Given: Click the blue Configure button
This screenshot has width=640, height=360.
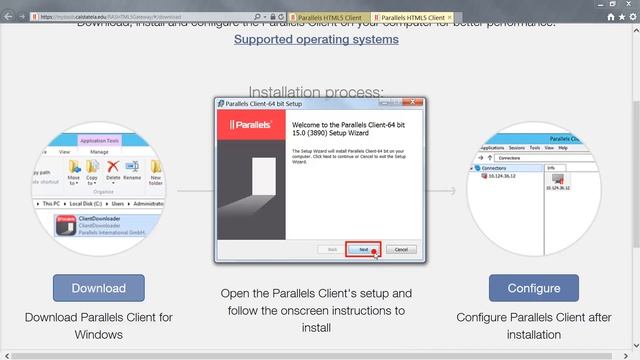Looking at the screenshot, I should click(534, 288).
